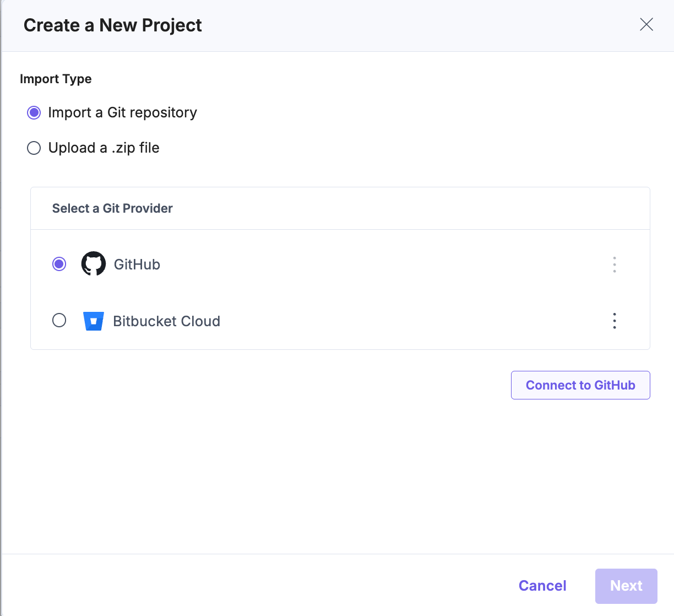The height and width of the screenshot is (616, 674).
Task: Open GitHub provider options via three-dot icon
Action: (614, 264)
